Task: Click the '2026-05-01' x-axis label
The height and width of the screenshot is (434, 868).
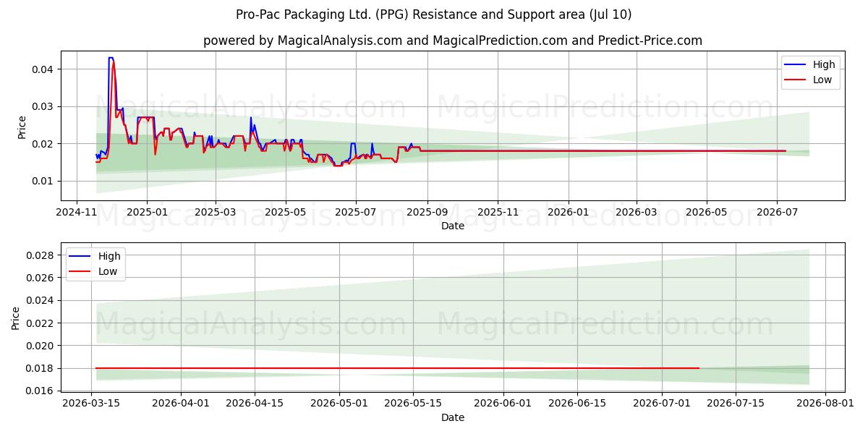Action: click(x=339, y=405)
